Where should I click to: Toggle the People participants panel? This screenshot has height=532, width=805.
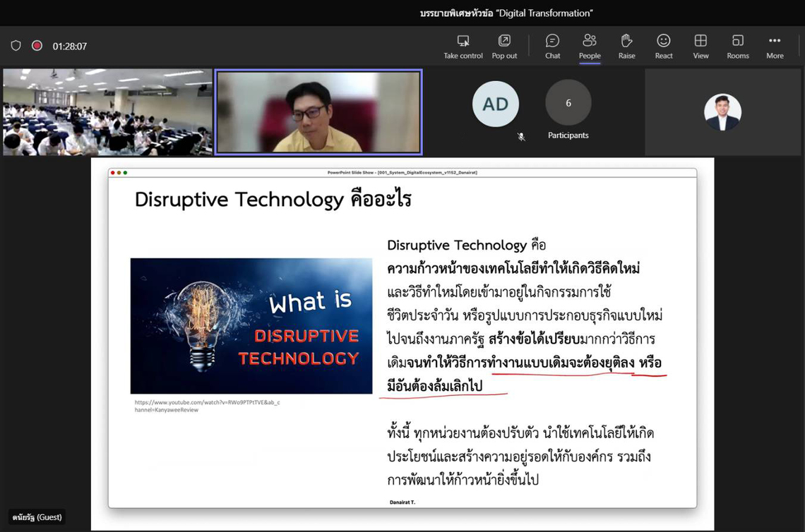[590, 46]
